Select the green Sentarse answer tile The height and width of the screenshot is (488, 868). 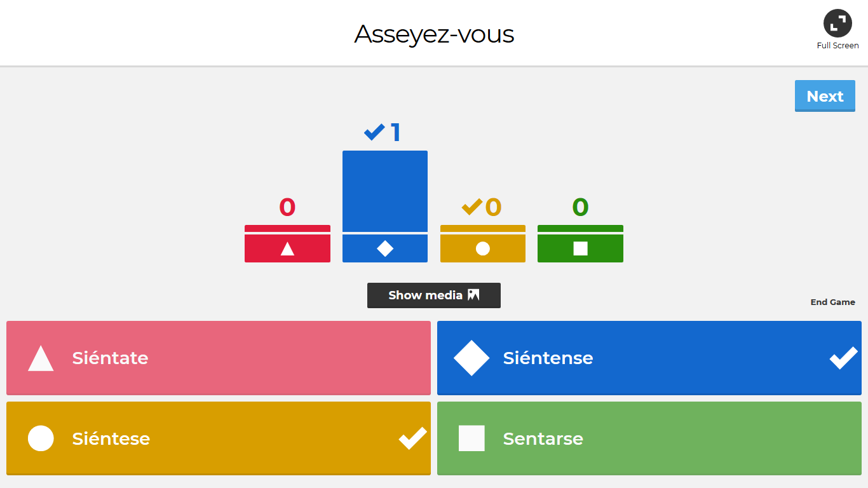tap(649, 438)
